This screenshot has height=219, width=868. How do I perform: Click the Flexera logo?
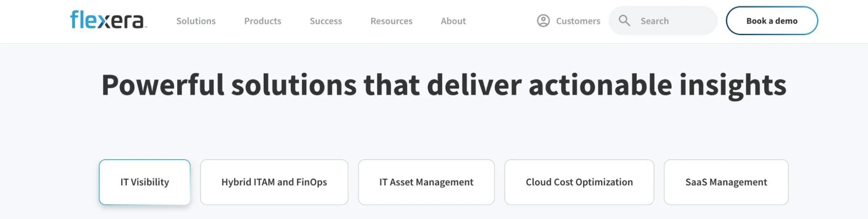click(109, 20)
